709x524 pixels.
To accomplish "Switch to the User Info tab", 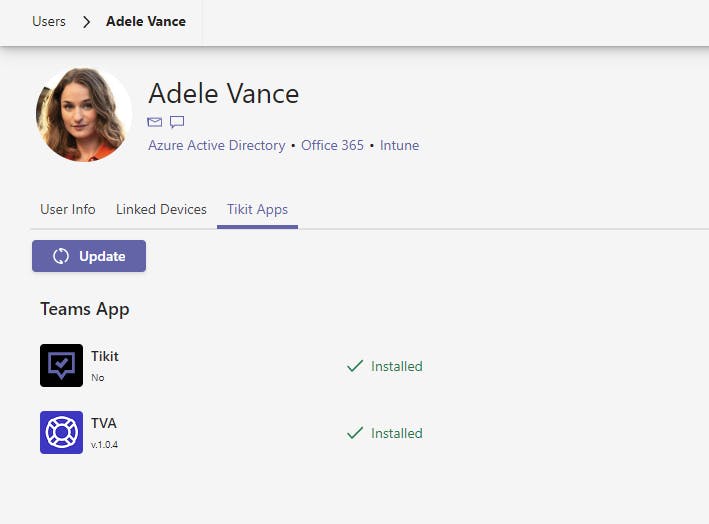I will coord(68,209).
